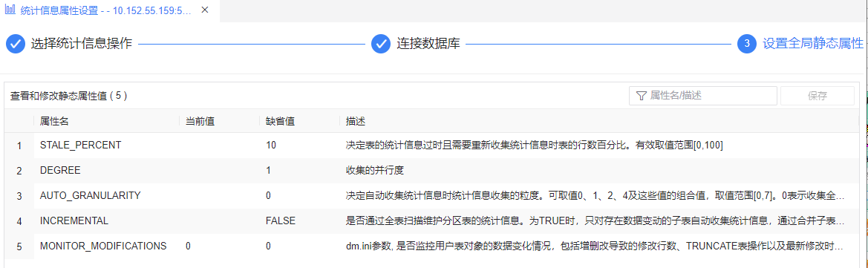Image resolution: width=868 pixels, height=268 pixels.
Task: Click default value 10 of STALE_PERCENT
Action: pos(271,145)
